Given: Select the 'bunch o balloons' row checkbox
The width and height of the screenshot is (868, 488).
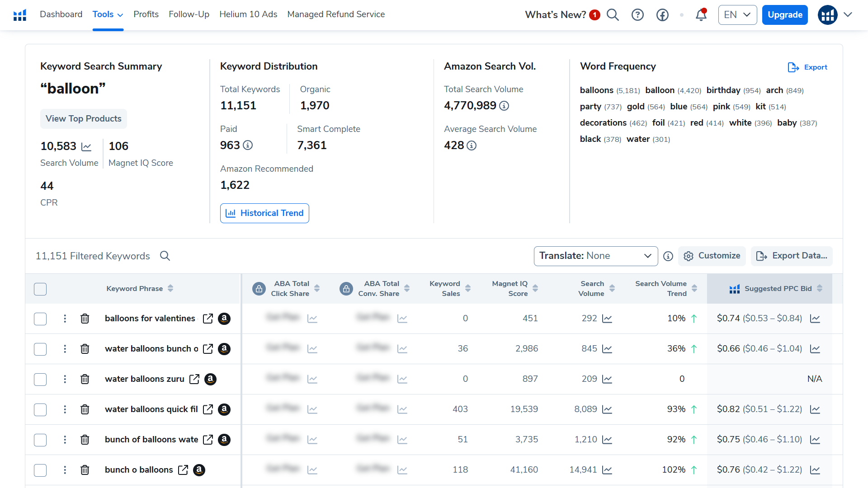Looking at the screenshot, I should (x=40, y=470).
